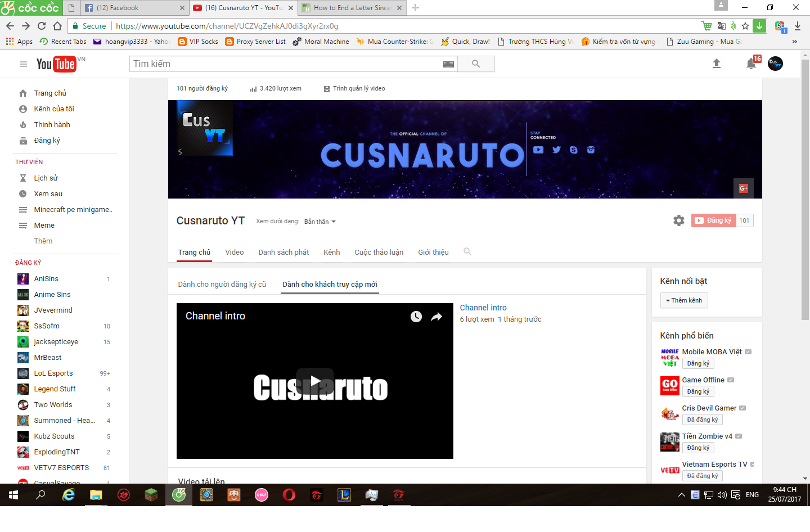
Task: Expand the 'Bản thân' view-as dropdown
Action: pos(320,222)
